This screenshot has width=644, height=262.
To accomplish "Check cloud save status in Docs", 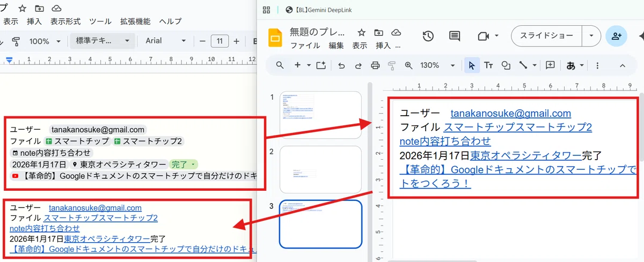I will coord(56,9).
